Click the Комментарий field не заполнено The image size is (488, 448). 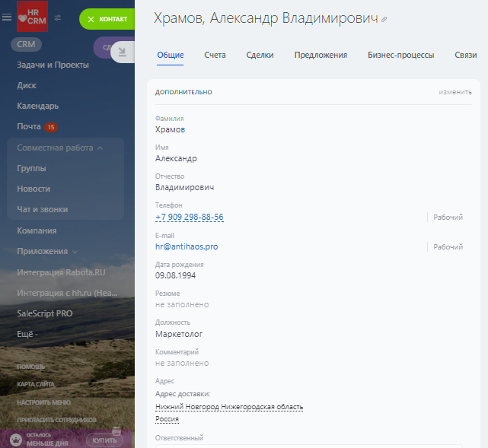182,363
